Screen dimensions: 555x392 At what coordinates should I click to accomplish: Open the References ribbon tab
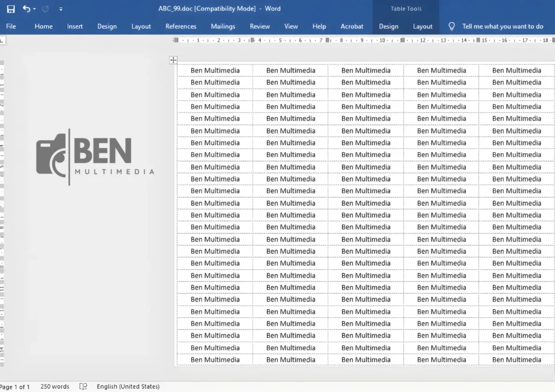[x=180, y=26]
